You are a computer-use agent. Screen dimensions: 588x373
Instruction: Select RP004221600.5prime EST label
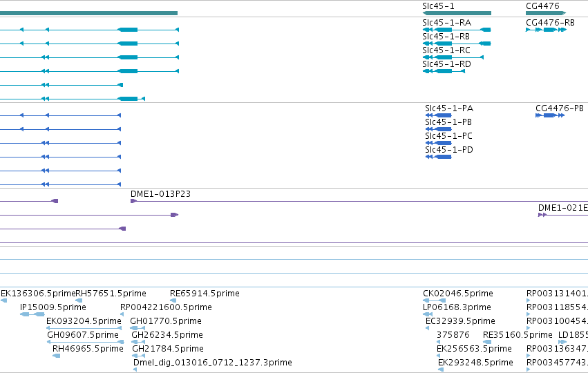click(166, 307)
